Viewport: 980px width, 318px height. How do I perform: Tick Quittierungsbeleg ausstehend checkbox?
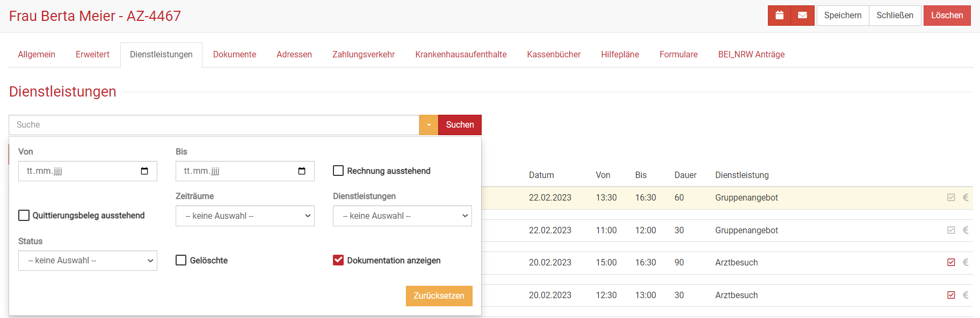pyautogui.click(x=24, y=216)
